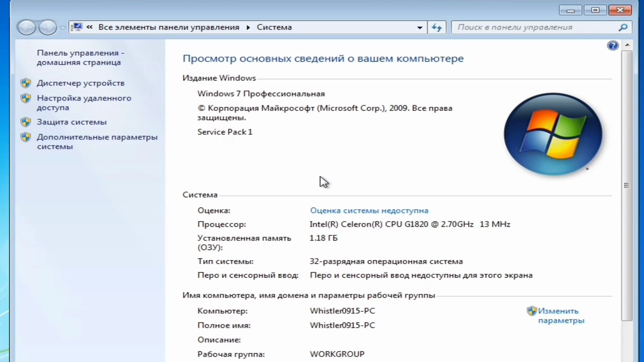
Task: Click the search magnifier icon
Action: (623, 27)
